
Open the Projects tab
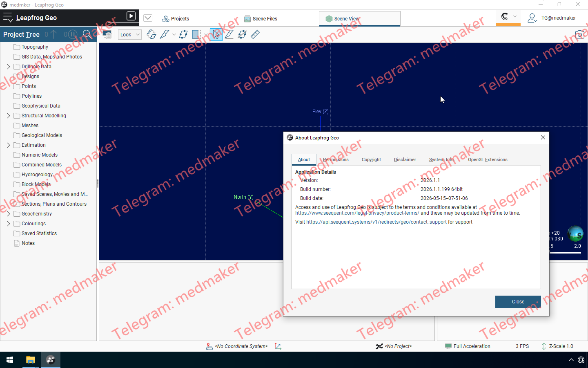[176, 19]
